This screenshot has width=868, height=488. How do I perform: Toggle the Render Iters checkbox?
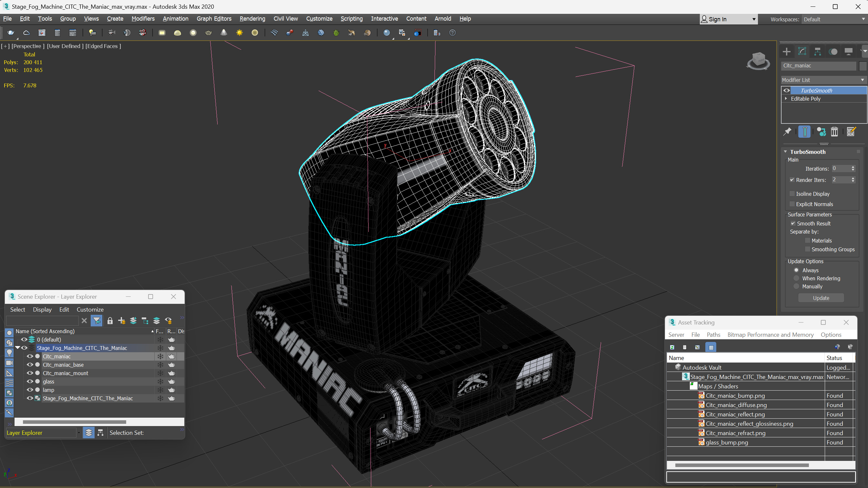pyautogui.click(x=792, y=180)
